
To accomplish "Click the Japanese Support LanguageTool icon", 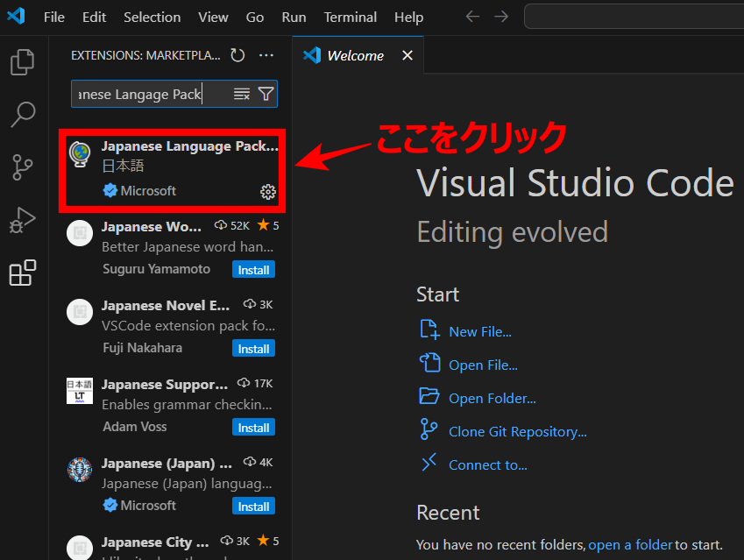I will 80,391.
